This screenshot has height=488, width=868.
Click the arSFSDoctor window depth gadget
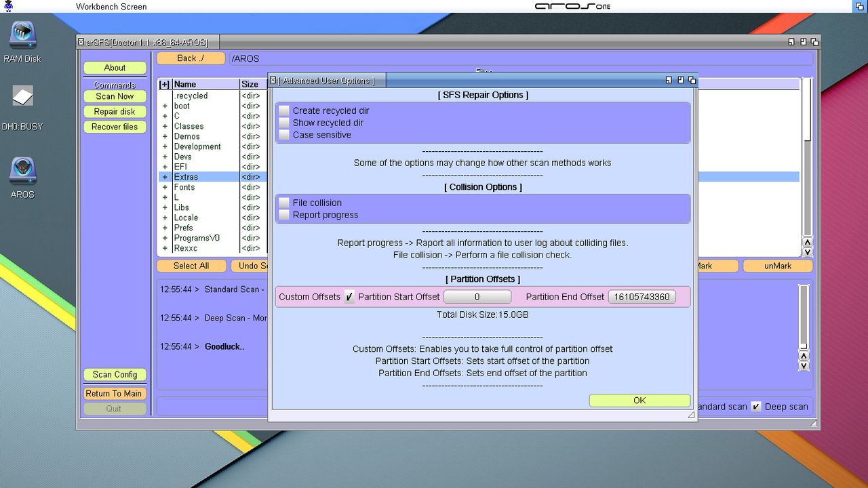(x=814, y=41)
